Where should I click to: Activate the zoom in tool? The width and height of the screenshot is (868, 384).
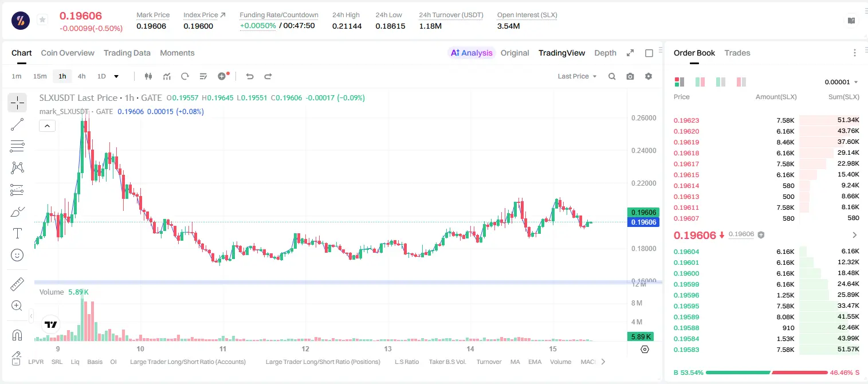17,306
